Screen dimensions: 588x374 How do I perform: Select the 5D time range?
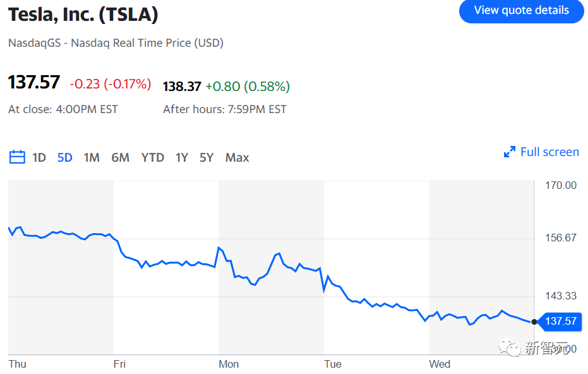coord(65,157)
